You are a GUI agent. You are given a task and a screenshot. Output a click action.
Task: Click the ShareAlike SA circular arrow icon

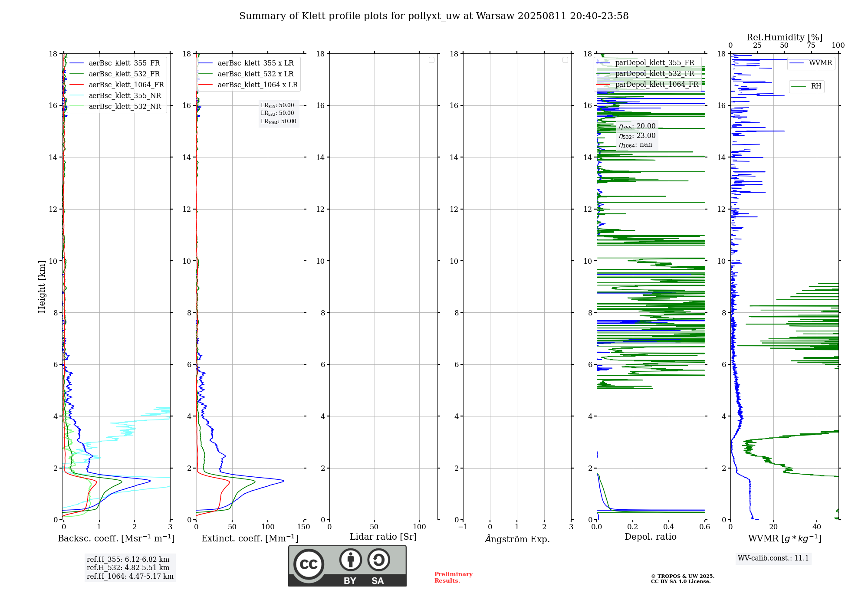pos(378,560)
